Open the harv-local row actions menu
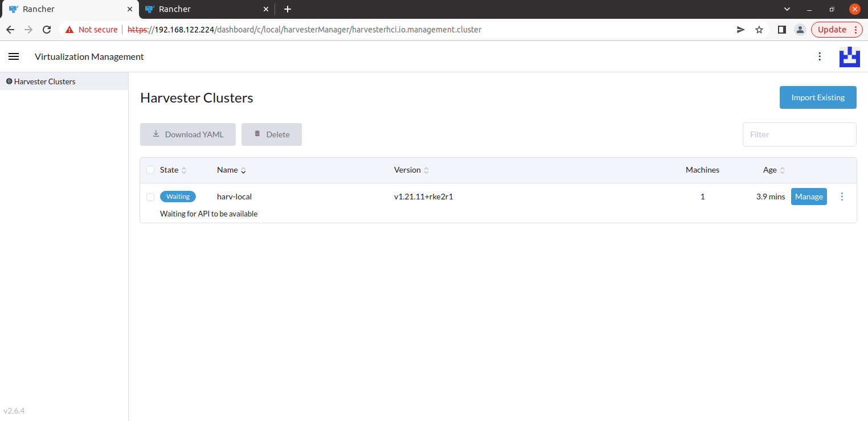The width and height of the screenshot is (868, 421). (842, 197)
